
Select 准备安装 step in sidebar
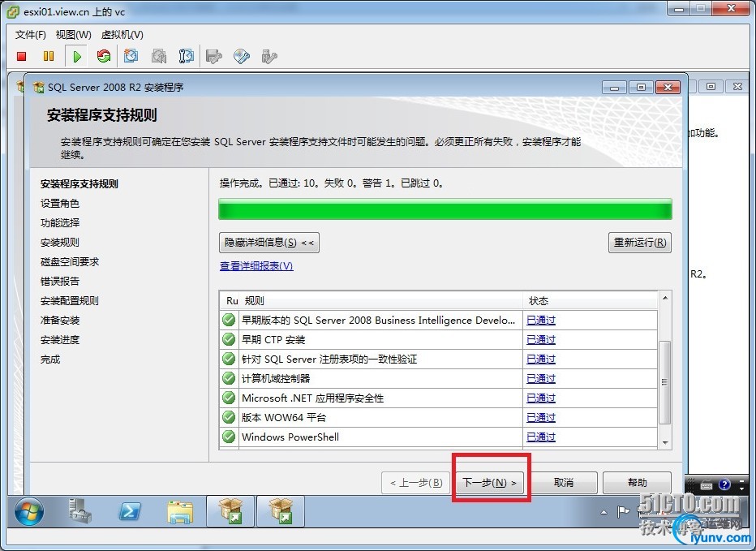(60, 321)
